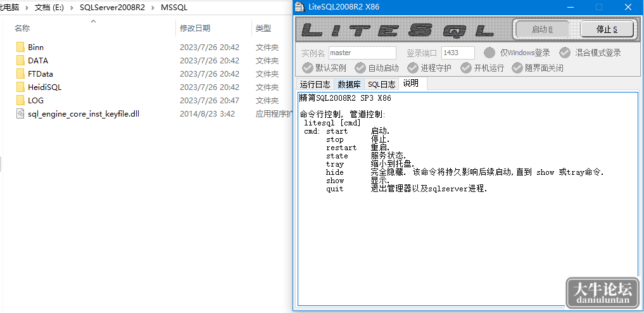The height and width of the screenshot is (313, 644).
Task: Click the 2023/7/26 20:47 date of LOG
Action: click(x=210, y=101)
